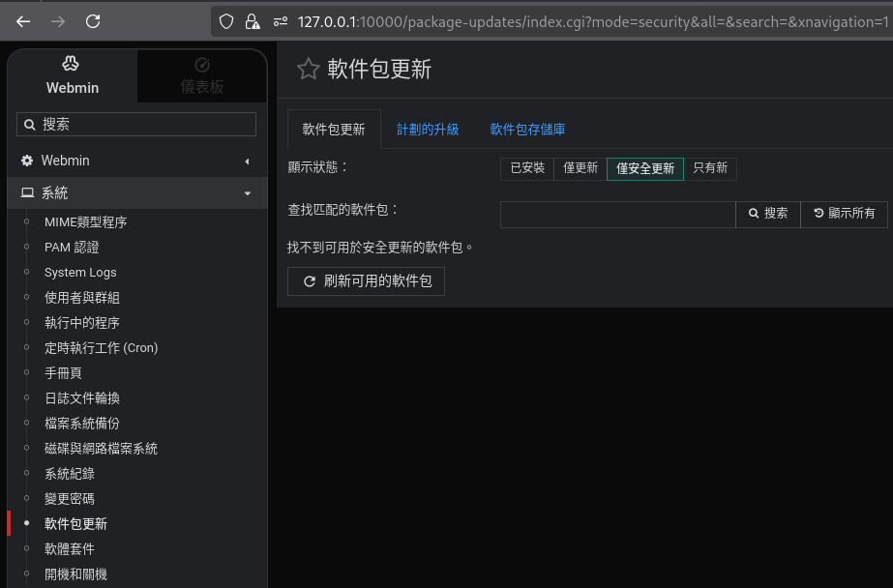Screen dimensions: 893x588
Task: Click the browser reload icon
Action: click(x=93, y=21)
